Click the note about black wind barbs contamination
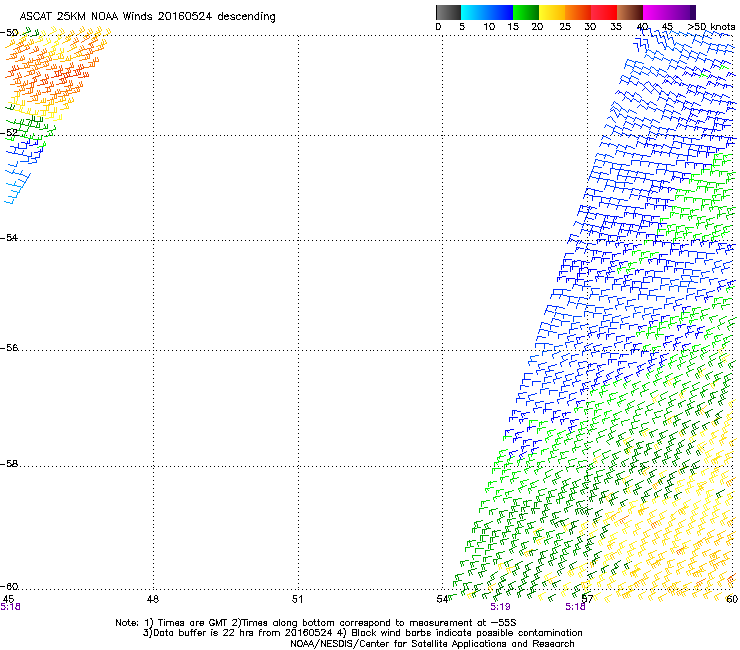Image resolution: width=740 pixels, height=650 pixels. click(x=460, y=633)
